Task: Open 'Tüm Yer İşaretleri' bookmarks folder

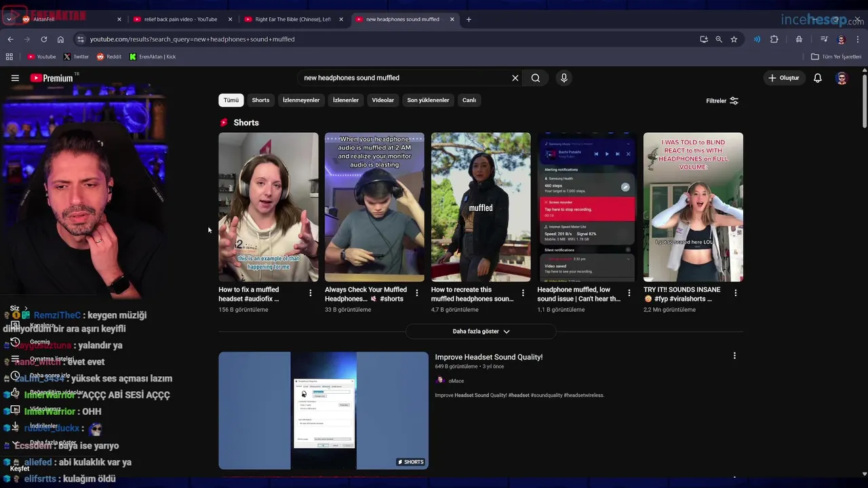Action: [835, 57]
